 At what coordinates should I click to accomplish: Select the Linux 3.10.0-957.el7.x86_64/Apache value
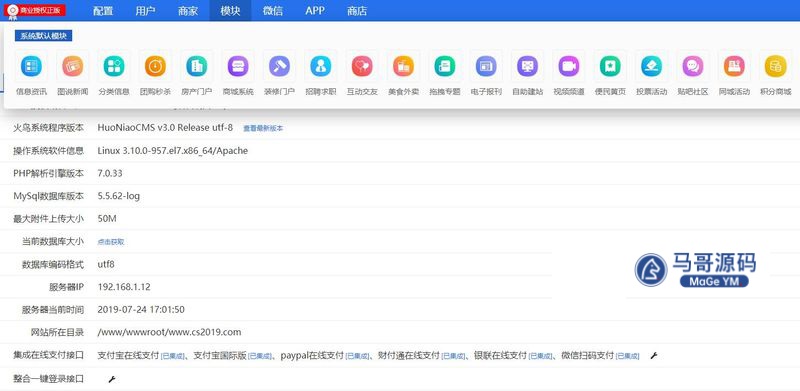(x=172, y=151)
